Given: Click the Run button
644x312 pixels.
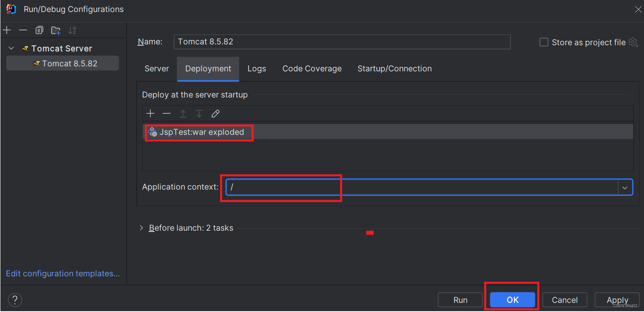Looking at the screenshot, I should 460,300.
